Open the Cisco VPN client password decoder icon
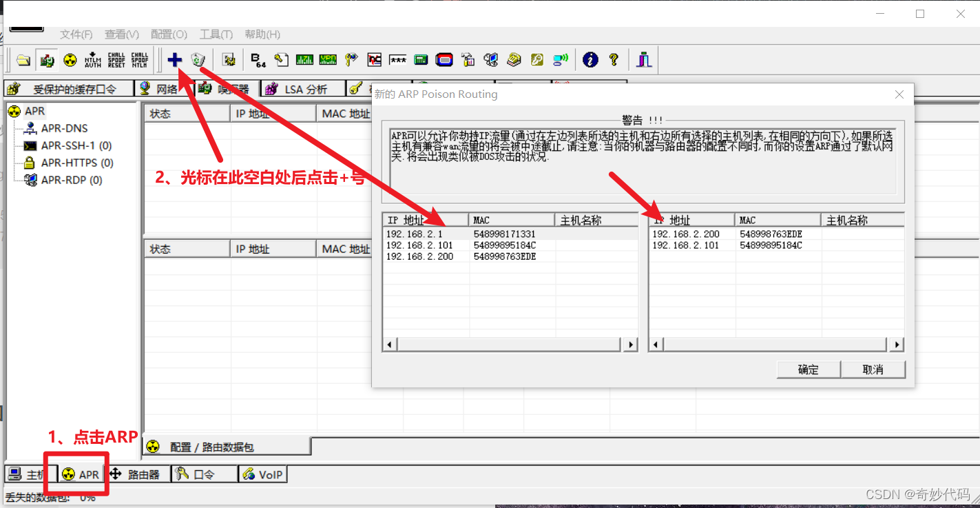The width and height of the screenshot is (980, 508). (x=328, y=60)
